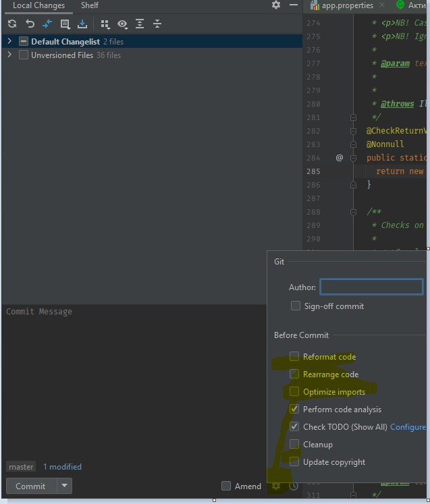Viewport: 430px width, 504px height.
Task: Click the Changelists icon in toolbar
Action: pos(65,24)
